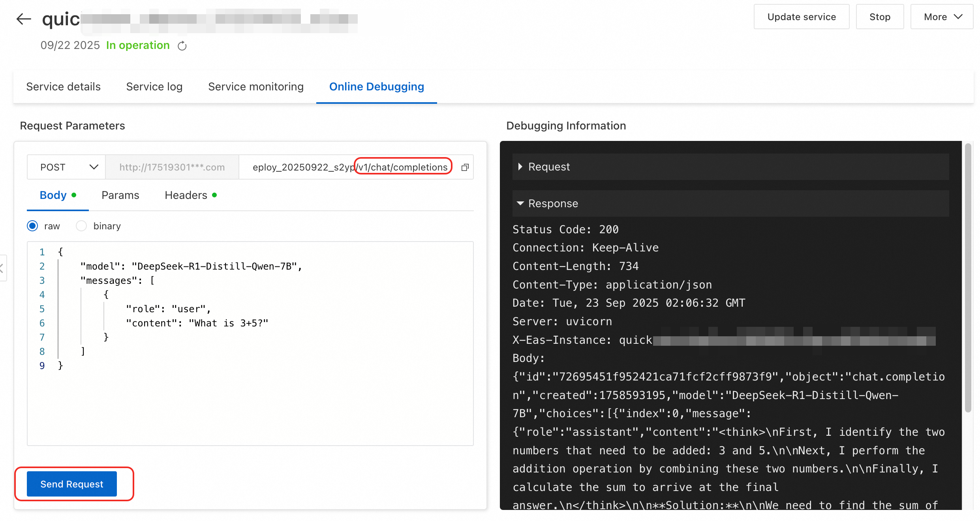Click the Update service button

coord(802,17)
